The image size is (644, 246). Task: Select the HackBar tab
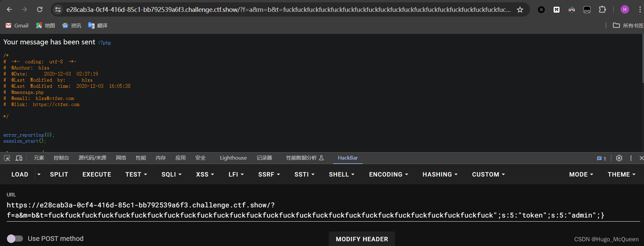pyautogui.click(x=348, y=158)
